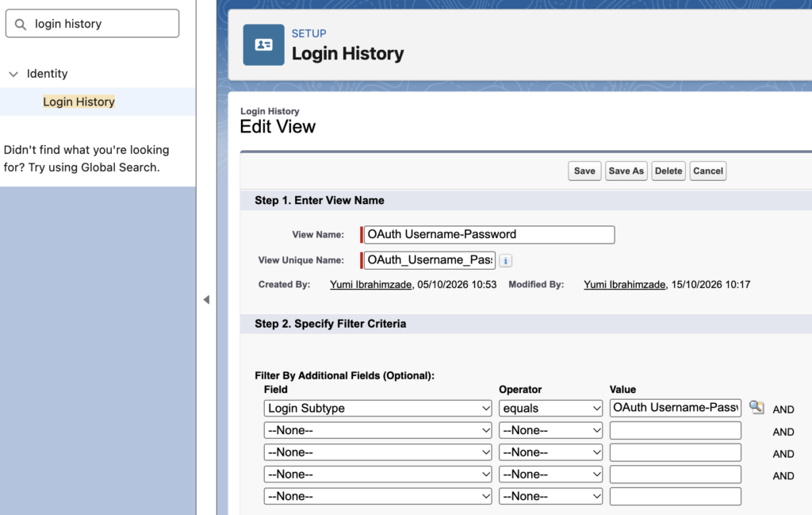Open the third row Field dropdown
The image size is (812, 515).
377,452
